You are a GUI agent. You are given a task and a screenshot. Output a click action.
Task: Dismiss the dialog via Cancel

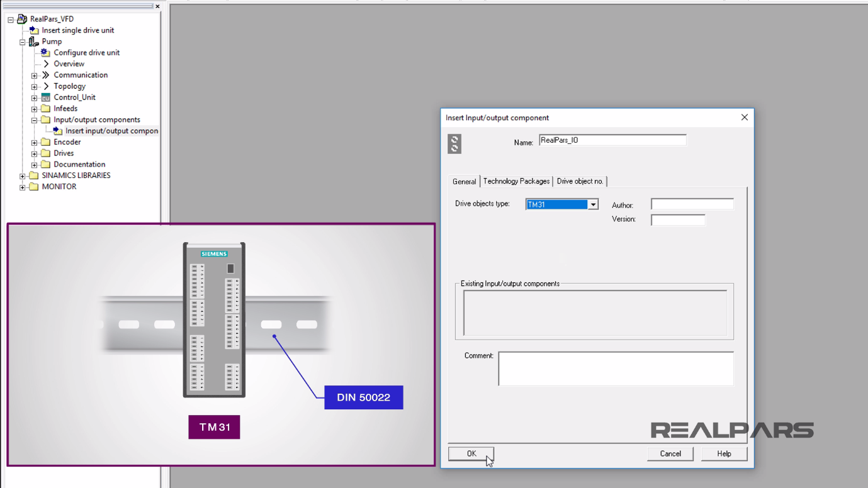click(670, 453)
